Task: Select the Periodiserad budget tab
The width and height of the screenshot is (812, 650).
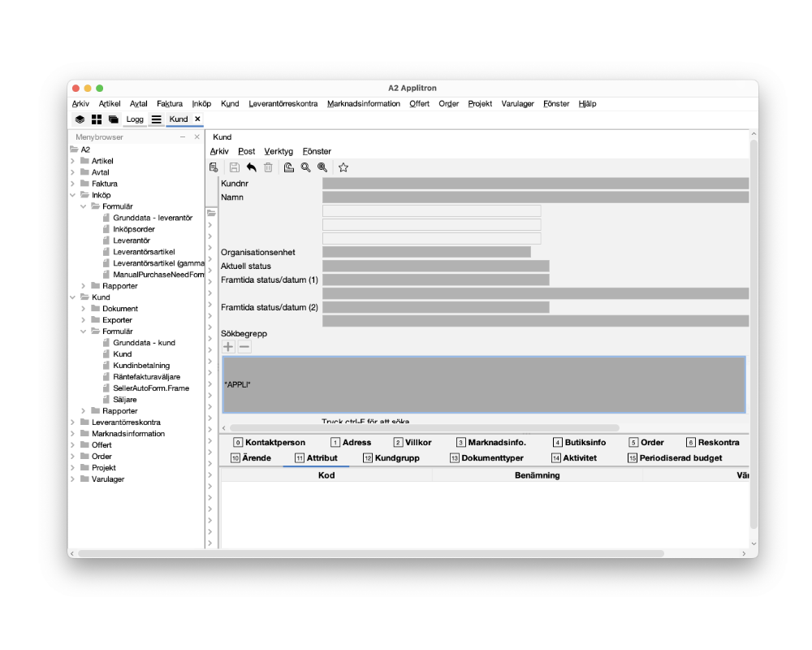Action: tap(675, 458)
